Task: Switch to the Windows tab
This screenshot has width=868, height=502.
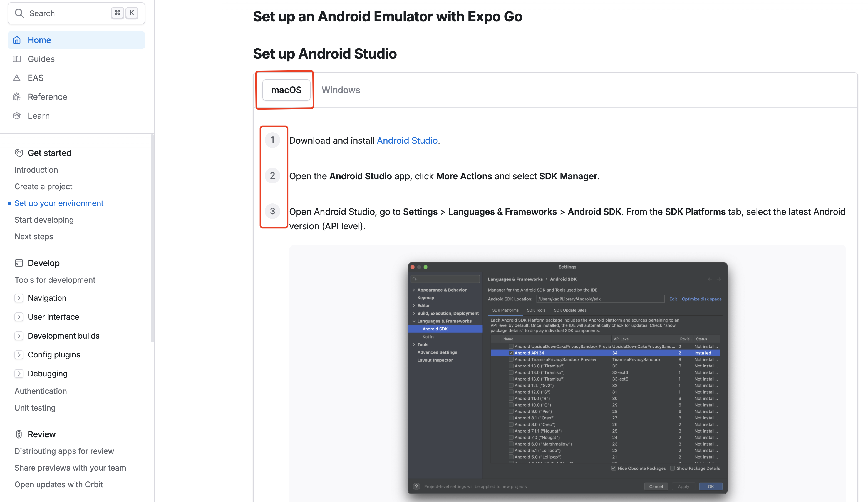Action: coord(340,90)
